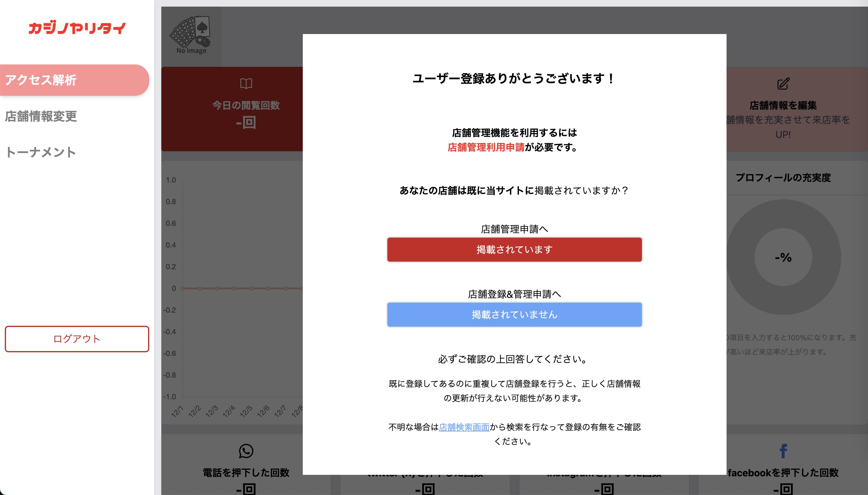Click the phone icon above 電話を押下した回数
868x495 pixels.
(246, 451)
